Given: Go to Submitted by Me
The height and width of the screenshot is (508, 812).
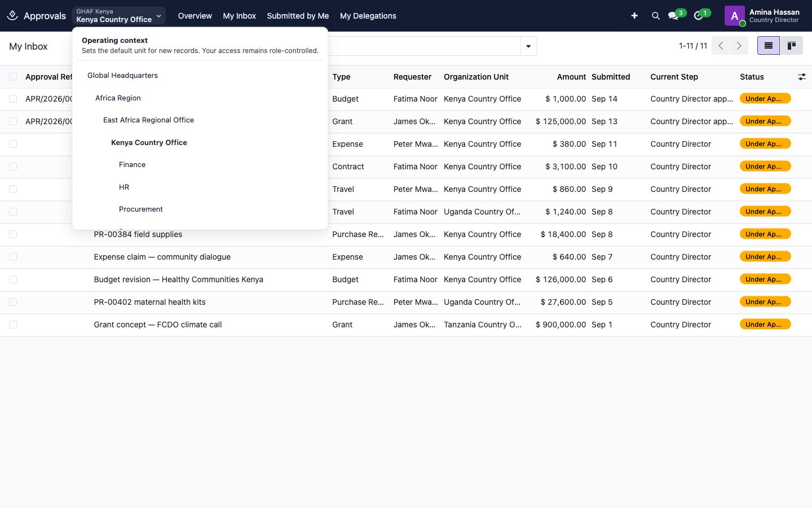Looking at the screenshot, I should coord(298,16).
